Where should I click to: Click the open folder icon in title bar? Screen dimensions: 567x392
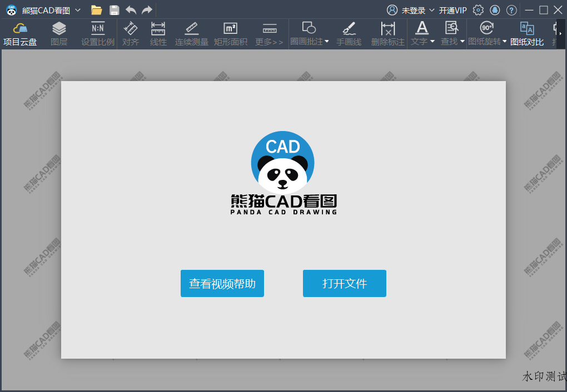(96, 10)
